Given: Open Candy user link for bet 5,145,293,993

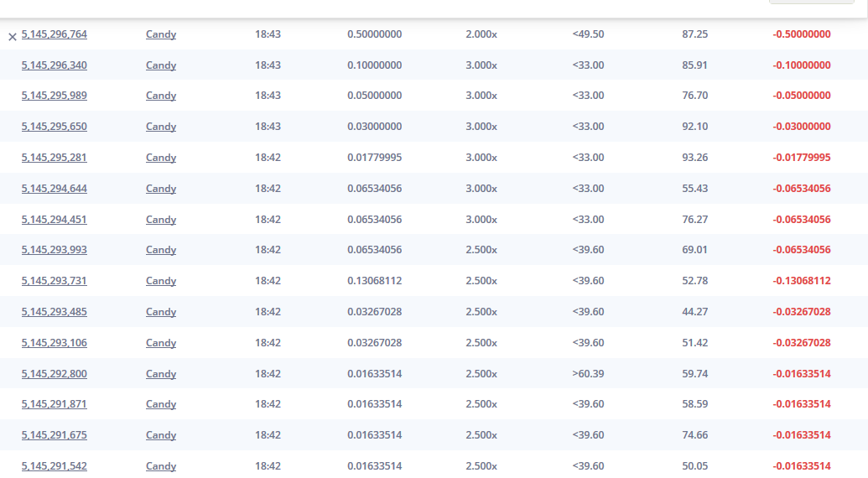Looking at the screenshot, I should click(x=161, y=250).
